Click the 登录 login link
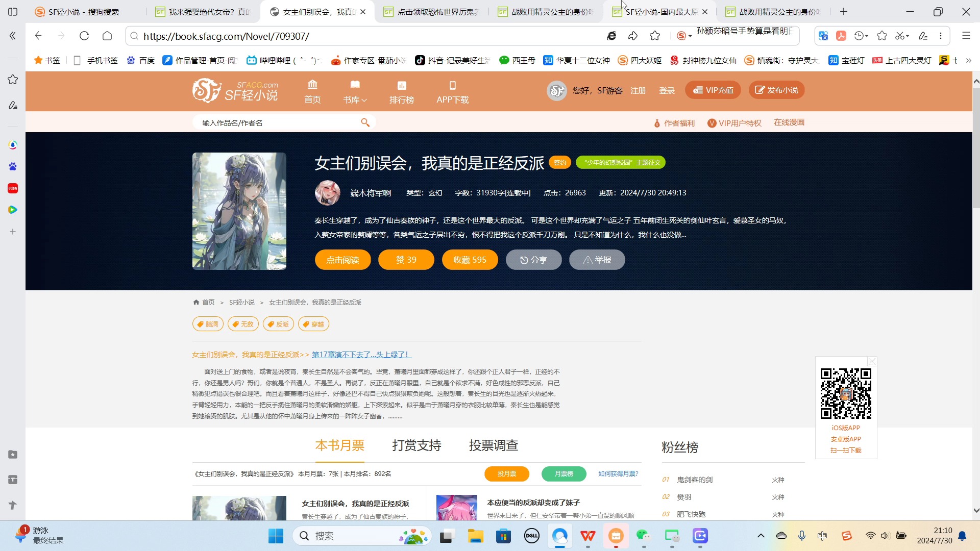This screenshot has height=551, width=980. pyautogui.click(x=667, y=90)
